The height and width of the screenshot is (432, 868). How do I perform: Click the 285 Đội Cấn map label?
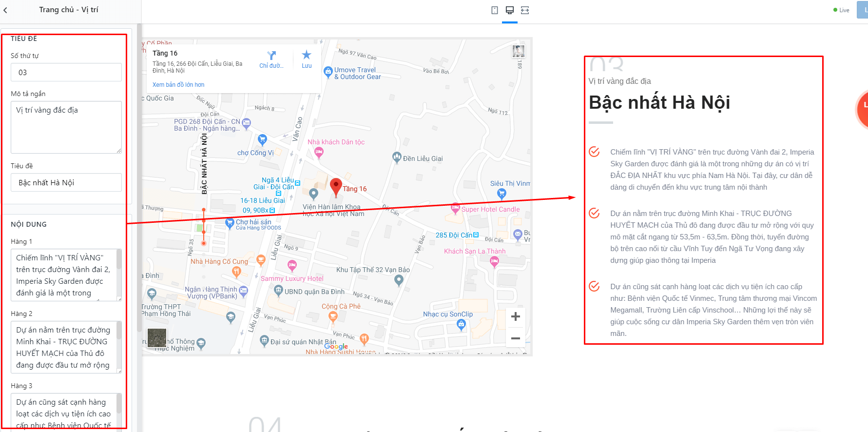454,235
